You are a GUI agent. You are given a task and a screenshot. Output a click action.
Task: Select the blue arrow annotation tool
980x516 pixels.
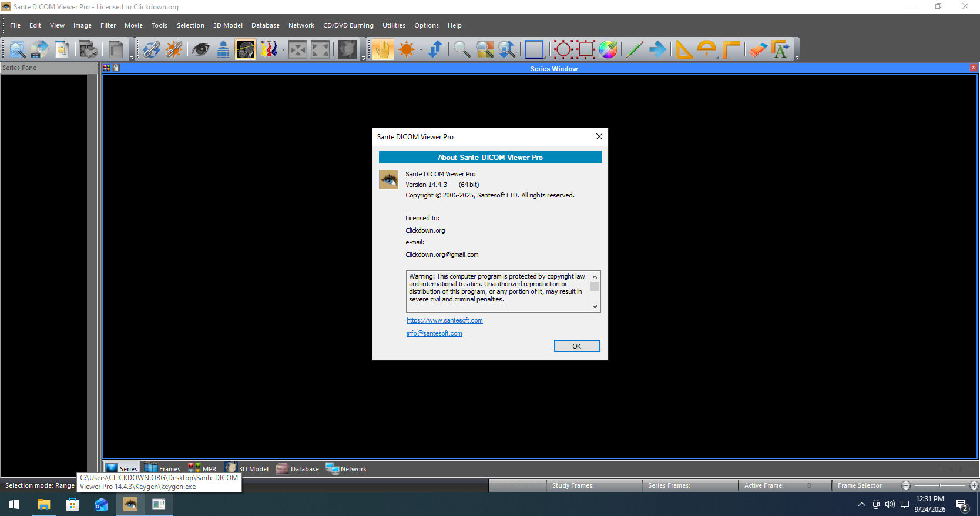click(x=657, y=49)
